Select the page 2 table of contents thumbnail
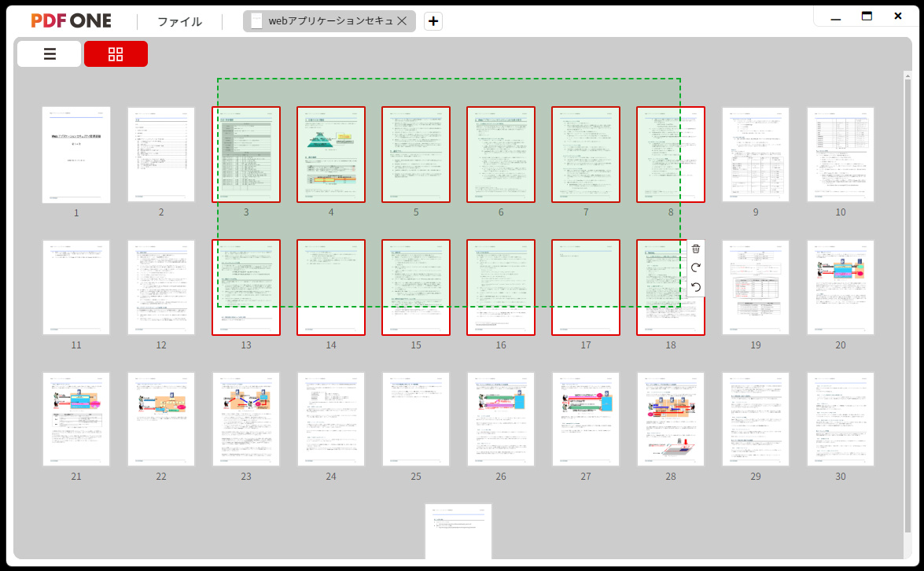The height and width of the screenshot is (571, 924). click(x=161, y=155)
